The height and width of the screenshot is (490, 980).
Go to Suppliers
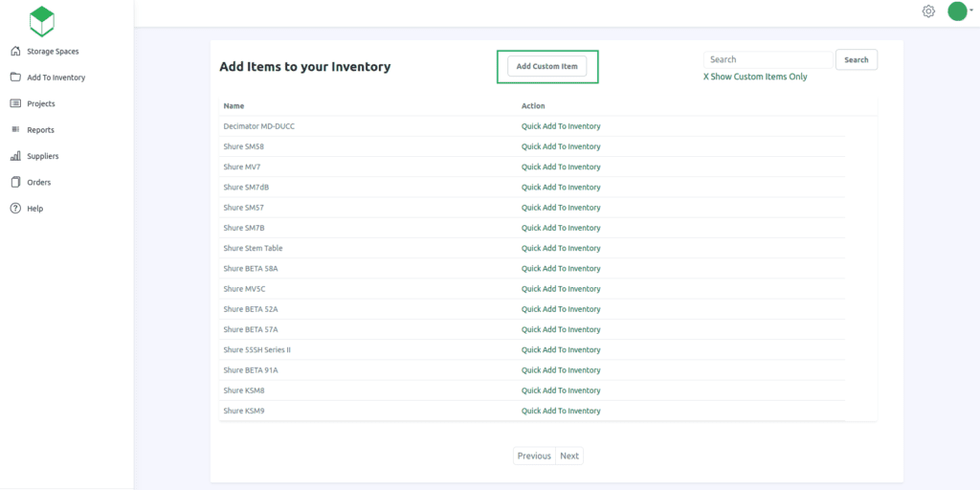43,156
